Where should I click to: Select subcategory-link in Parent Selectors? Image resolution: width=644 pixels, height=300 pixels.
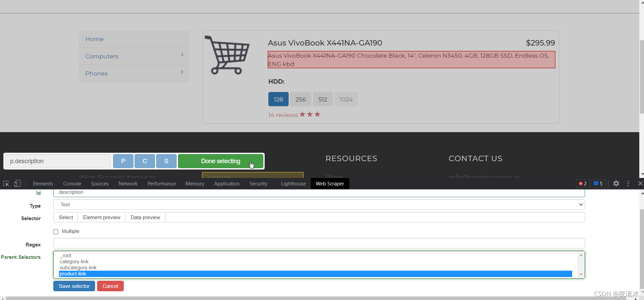tap(316, 268)
